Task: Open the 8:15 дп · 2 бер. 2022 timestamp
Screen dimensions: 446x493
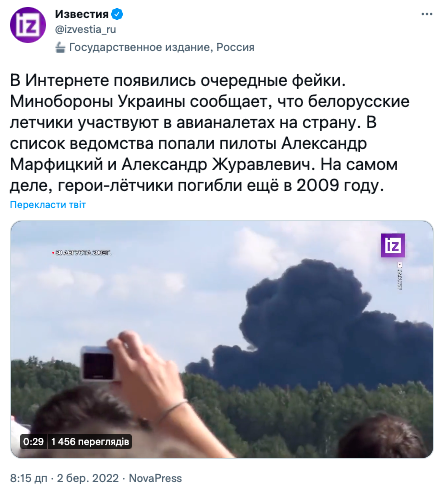Action: tap(64, 478)
